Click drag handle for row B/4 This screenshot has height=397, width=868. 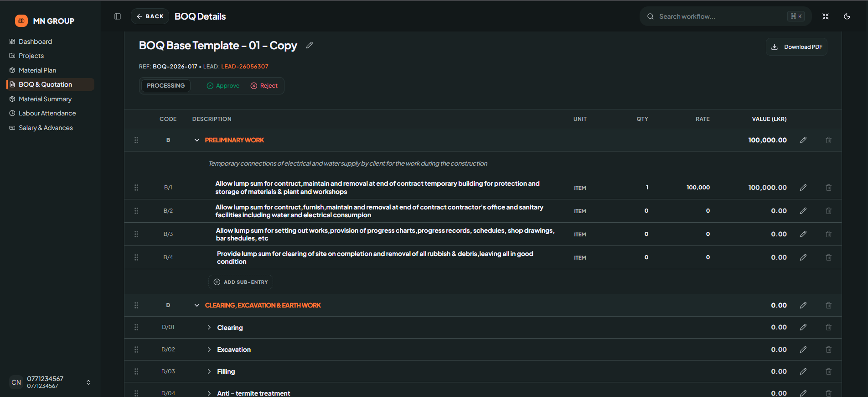pyautogui.click(x=136, y=257)
